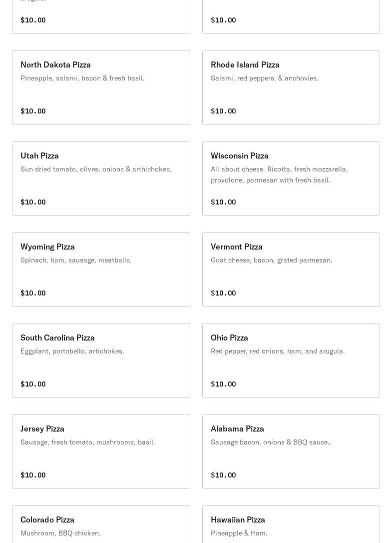Select the North Dakota Pizza card
Viewport: 392px width, 543px height.
pos(101,87)
